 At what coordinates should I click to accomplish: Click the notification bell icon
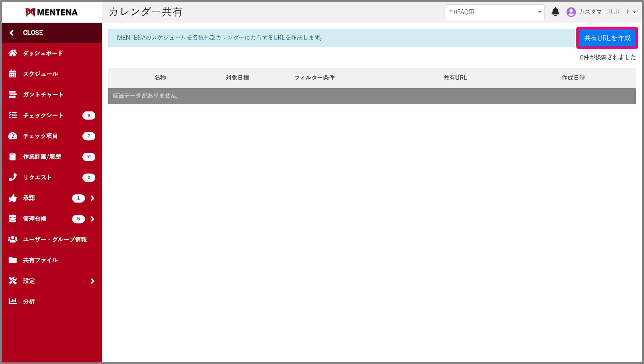(555, 12)
